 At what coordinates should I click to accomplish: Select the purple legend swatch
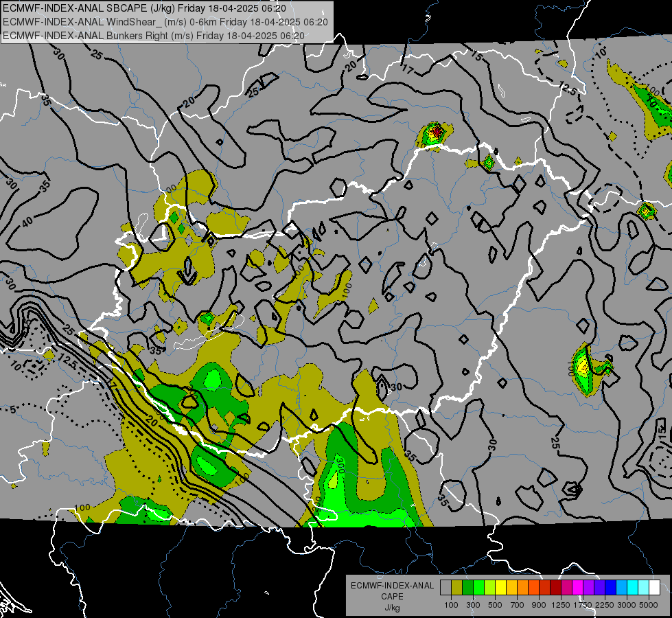589,588
